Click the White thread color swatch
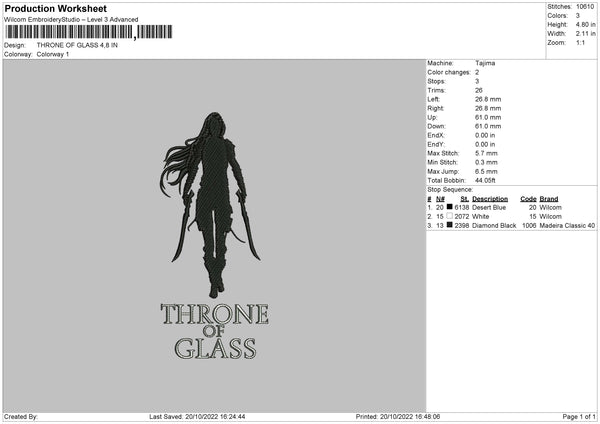This screenshot has height=424, width=600. pos(450,216)
